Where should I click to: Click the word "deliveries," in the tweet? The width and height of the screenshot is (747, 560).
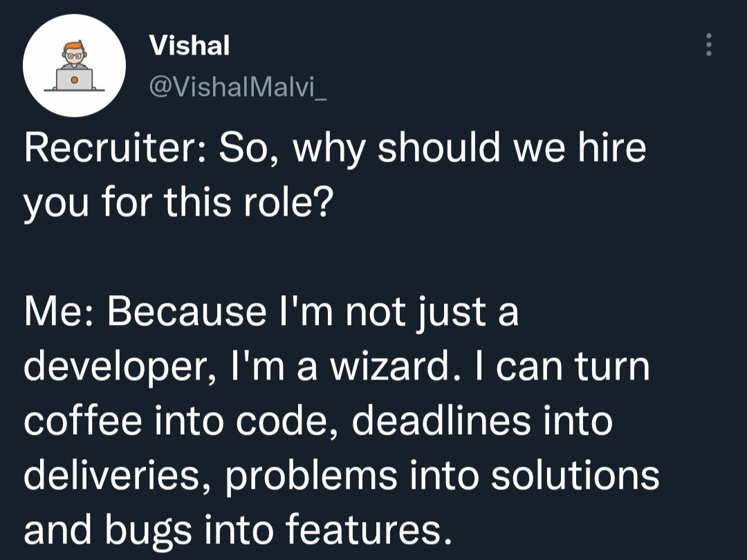click(116, 476)
